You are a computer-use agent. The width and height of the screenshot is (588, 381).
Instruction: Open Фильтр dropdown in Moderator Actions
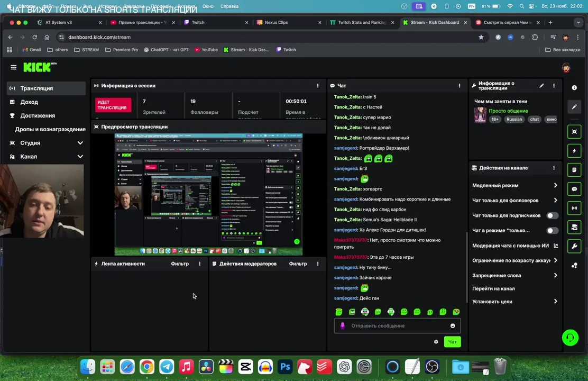pyautogui.click(x=298, y=264)
